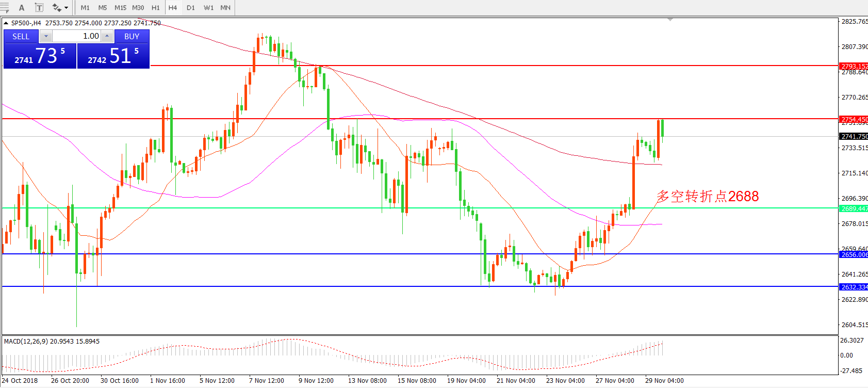Select the Text tool (A icon)
The height and width of the screenshot is (388, 868).
point(22,8)
